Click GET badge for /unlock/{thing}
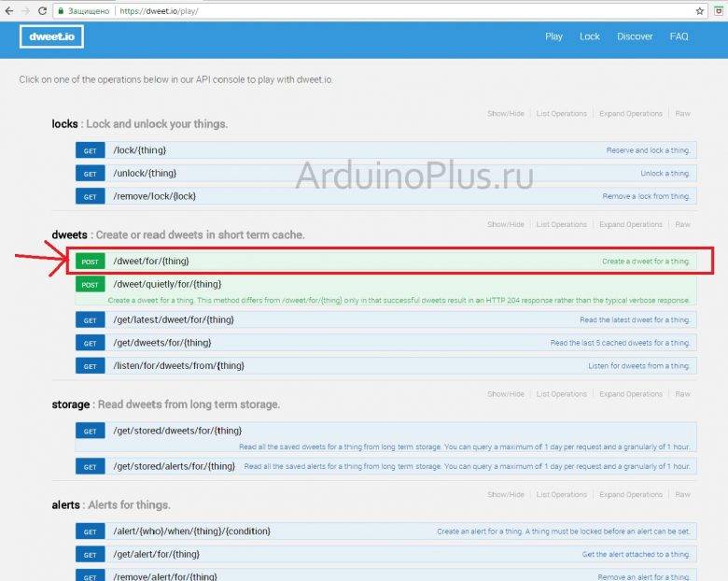Viewport: 728px width, 581px height. 91,174
